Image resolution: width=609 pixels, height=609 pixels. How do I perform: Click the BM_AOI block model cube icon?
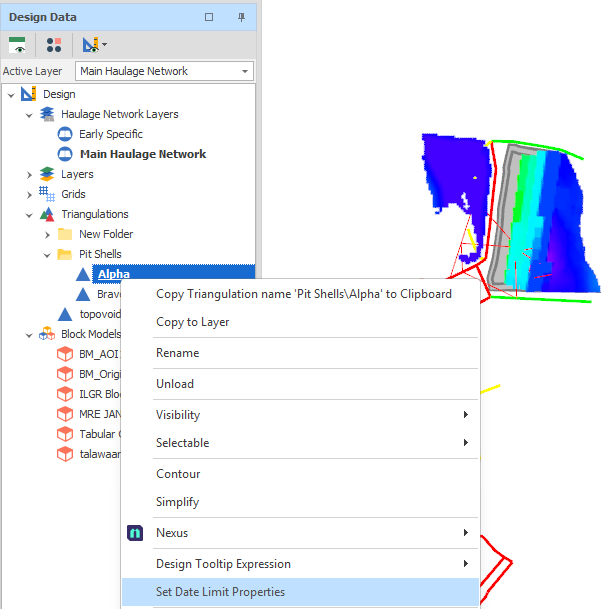65,354
